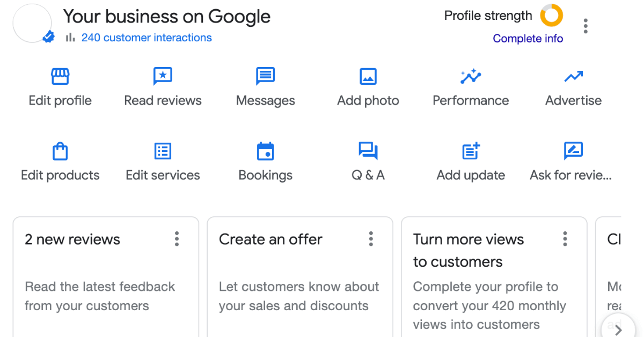Screen dimensions: 644x337
Task: Select the Read reviews icon
Action: (x=162, y=76)
